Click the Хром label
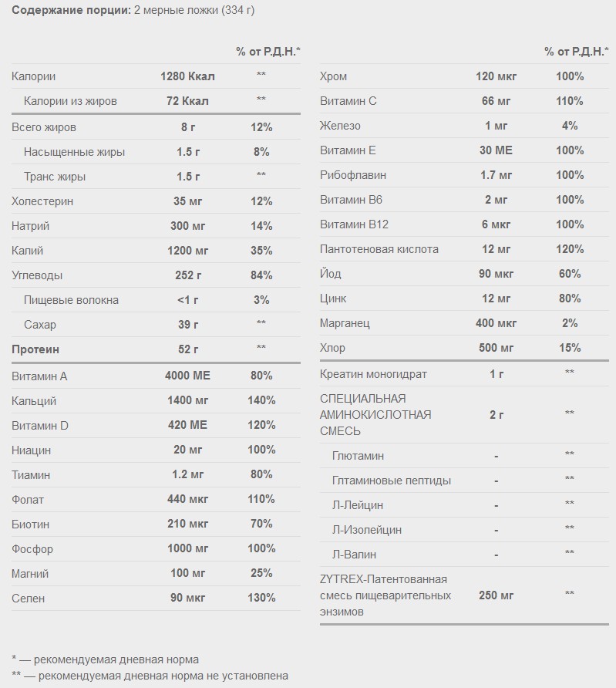This screenshot has height=688, width=616. tap(333, 76)
